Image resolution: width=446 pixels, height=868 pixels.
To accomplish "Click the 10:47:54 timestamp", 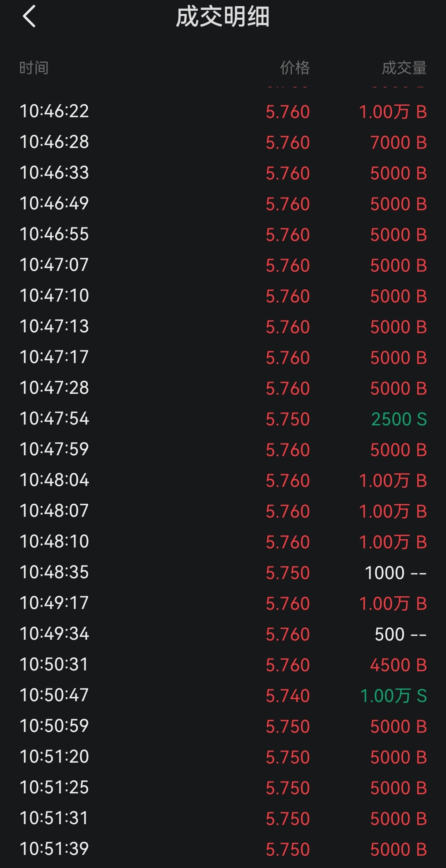I will [x=54, y=419].
